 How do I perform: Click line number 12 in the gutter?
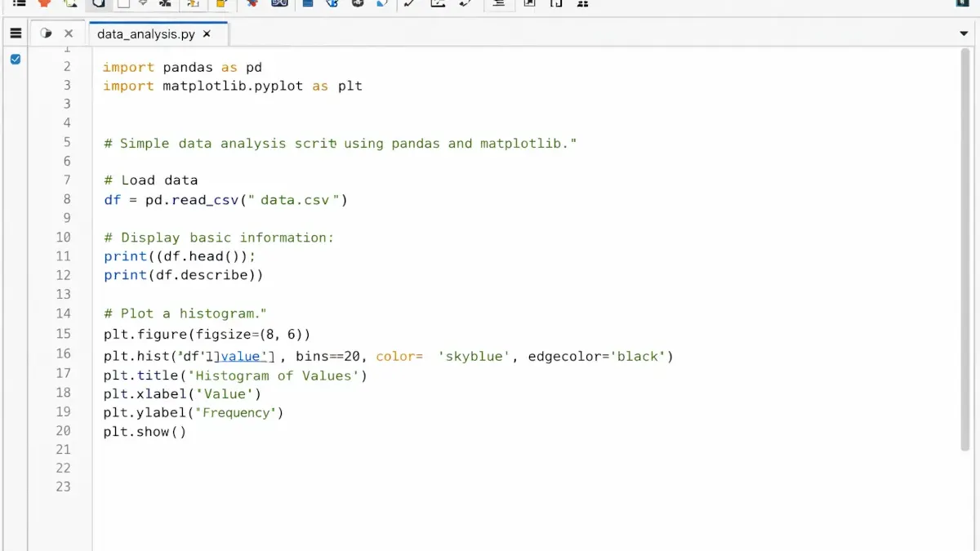(x=64, y=275)
